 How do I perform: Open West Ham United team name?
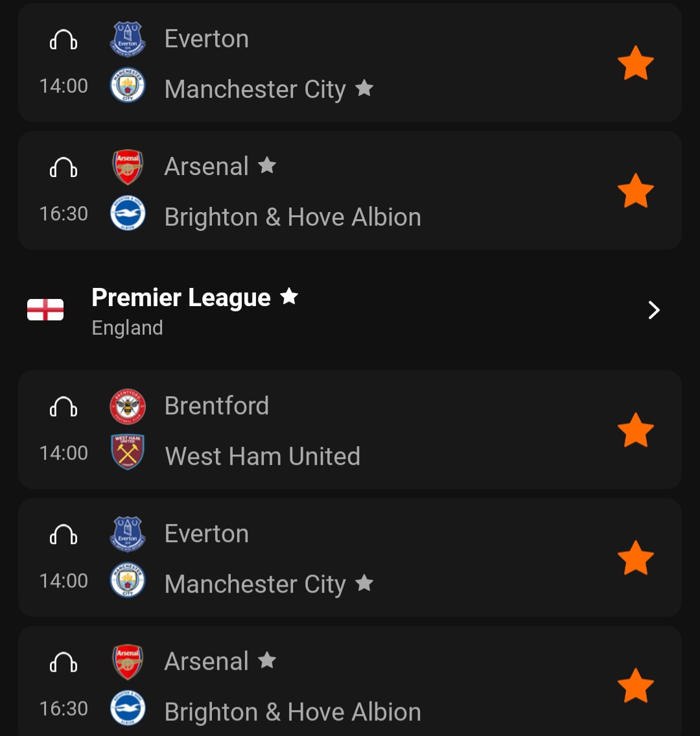point(262,457)
